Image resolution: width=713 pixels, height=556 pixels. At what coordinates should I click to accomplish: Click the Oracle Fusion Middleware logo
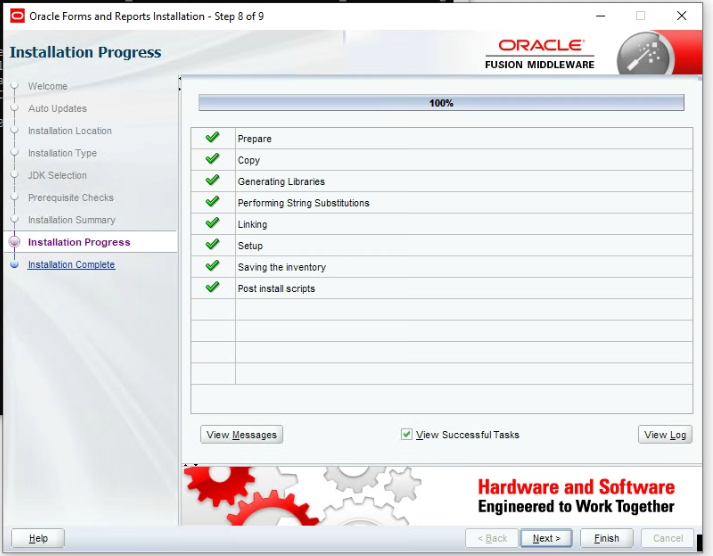540,54
